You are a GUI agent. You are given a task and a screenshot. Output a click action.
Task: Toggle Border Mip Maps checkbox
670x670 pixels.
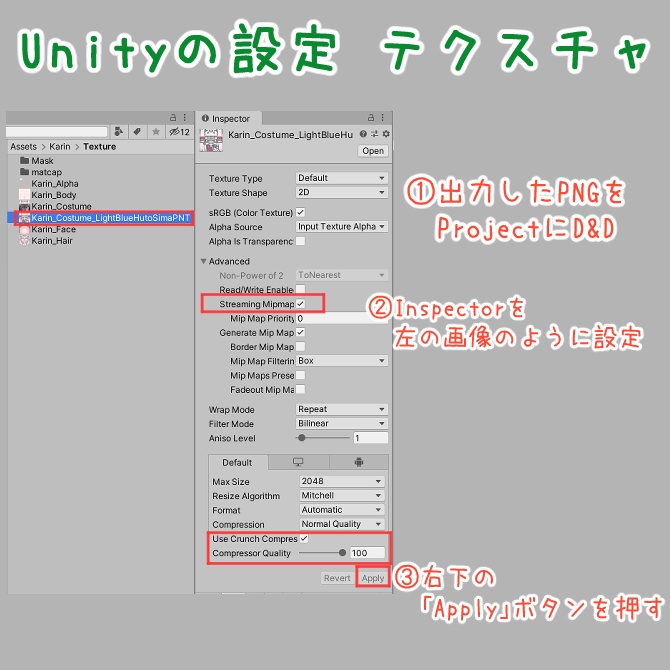[x=300, y=347]
